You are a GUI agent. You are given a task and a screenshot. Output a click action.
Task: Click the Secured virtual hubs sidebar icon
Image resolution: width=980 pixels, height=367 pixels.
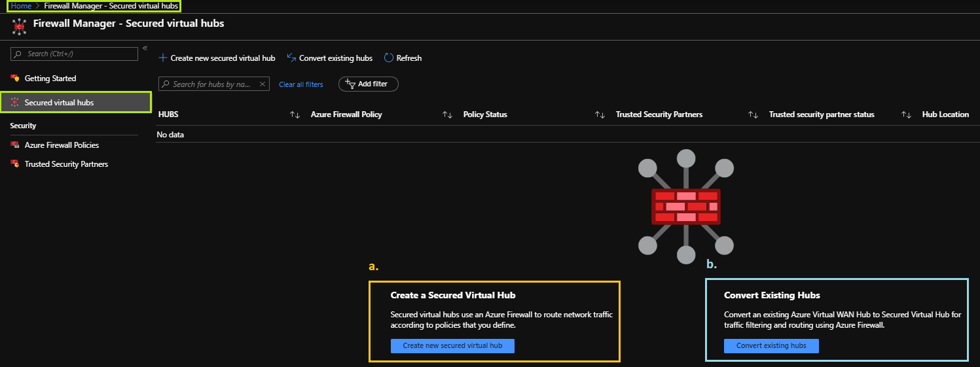point(15,103)
